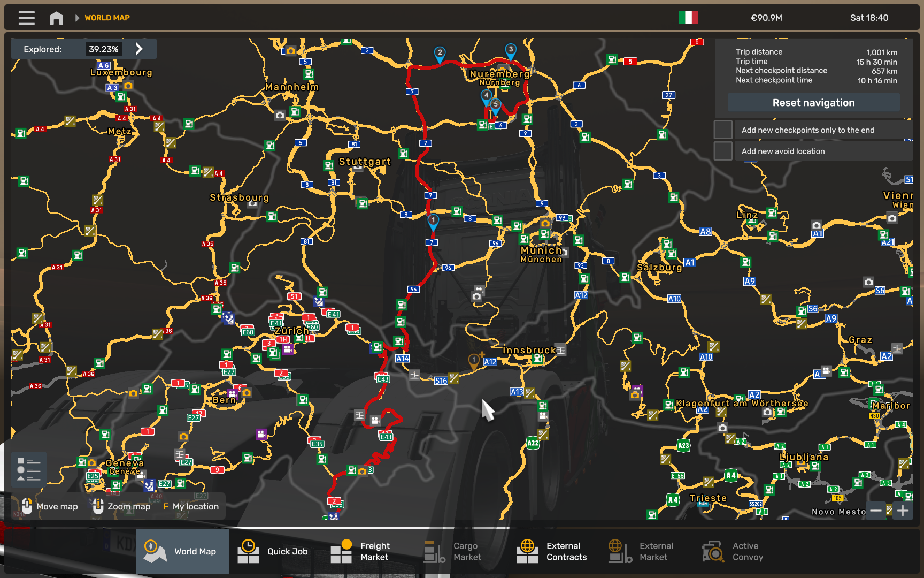Screen dimensions: 924x578
Task: Click the Trieste city label
Action: point(708,498)
